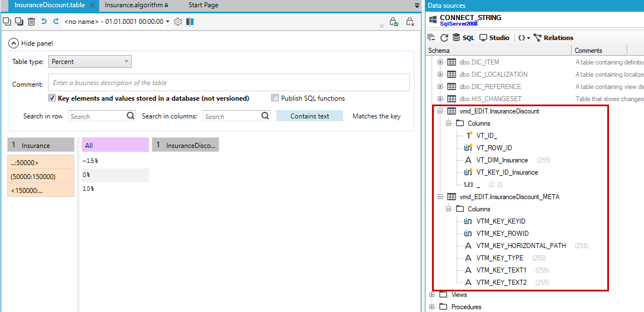Collapse the vmd_EDIT.InsuranceDiscount table node
This screenshot has height=312, width=644.
[440, 111]
